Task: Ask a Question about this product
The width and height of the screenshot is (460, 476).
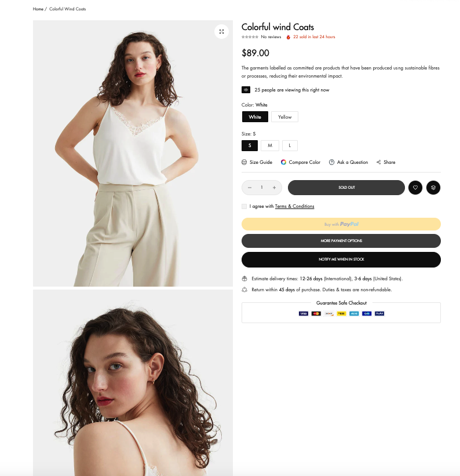Action: [349, 162]
